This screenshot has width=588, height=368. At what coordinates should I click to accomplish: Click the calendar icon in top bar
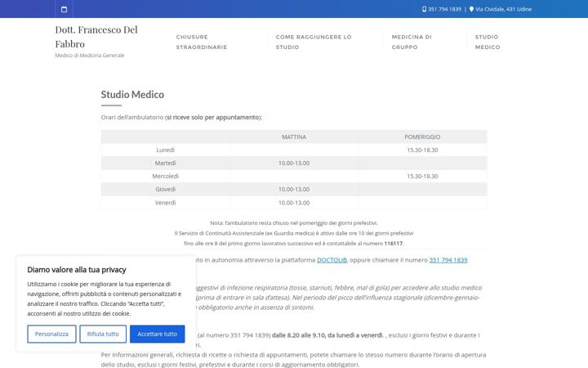[x=65, y=9]
